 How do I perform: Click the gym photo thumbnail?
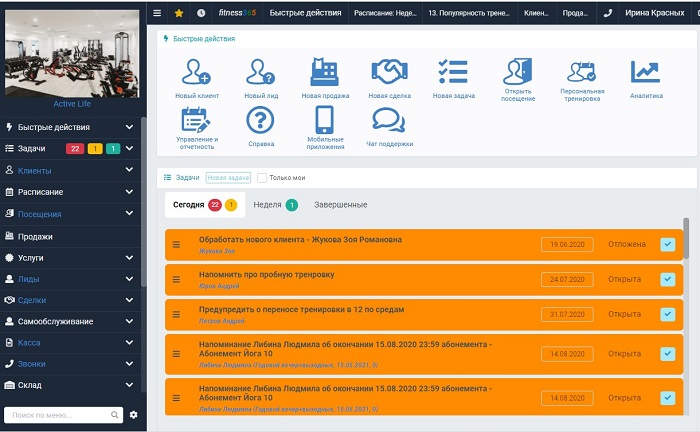pos(72,54)
